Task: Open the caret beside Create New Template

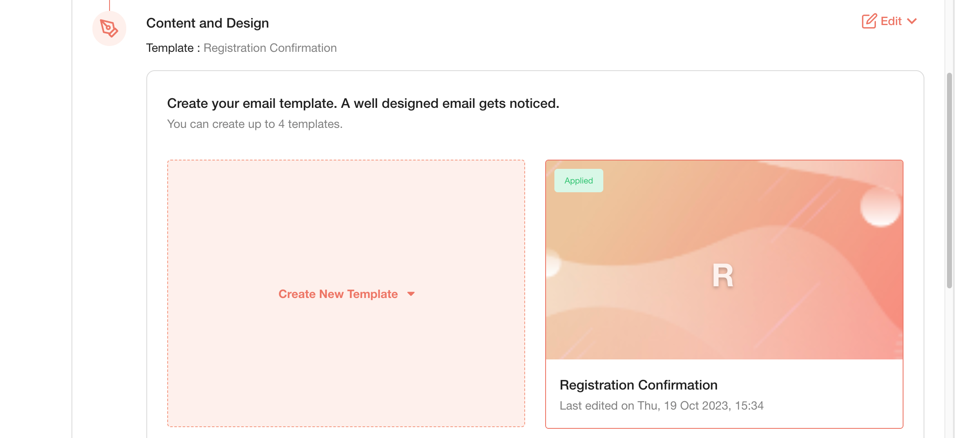Action: (x=411, y=294)
